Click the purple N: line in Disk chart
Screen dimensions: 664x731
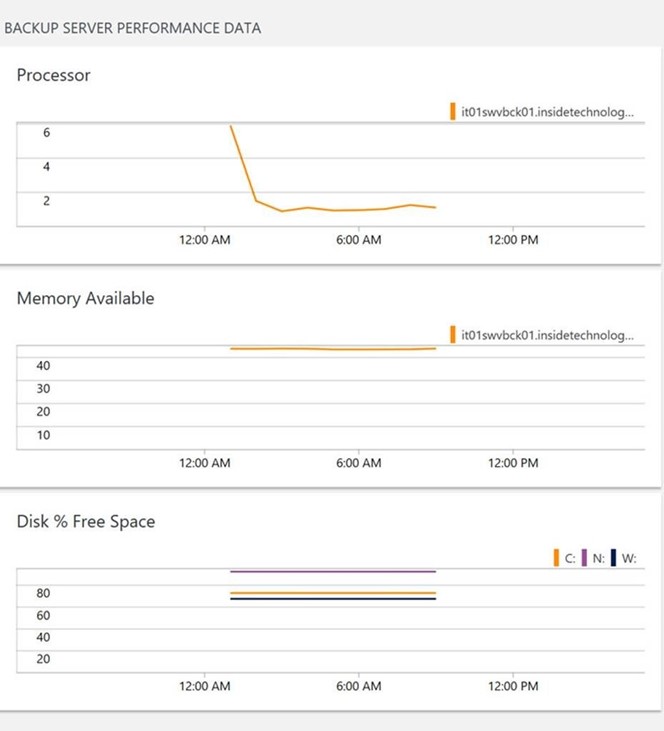pyautogui.click(x=333, y=571)
